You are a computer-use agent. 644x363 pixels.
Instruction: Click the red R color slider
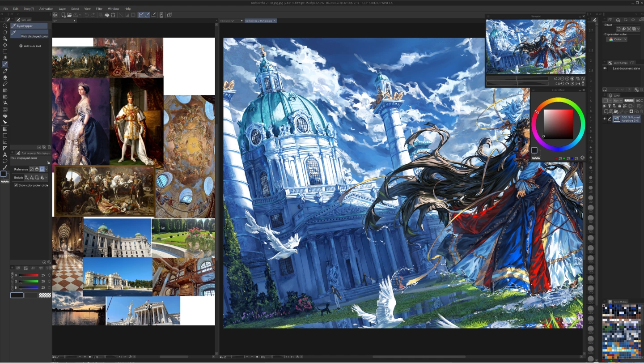(29, 275)
